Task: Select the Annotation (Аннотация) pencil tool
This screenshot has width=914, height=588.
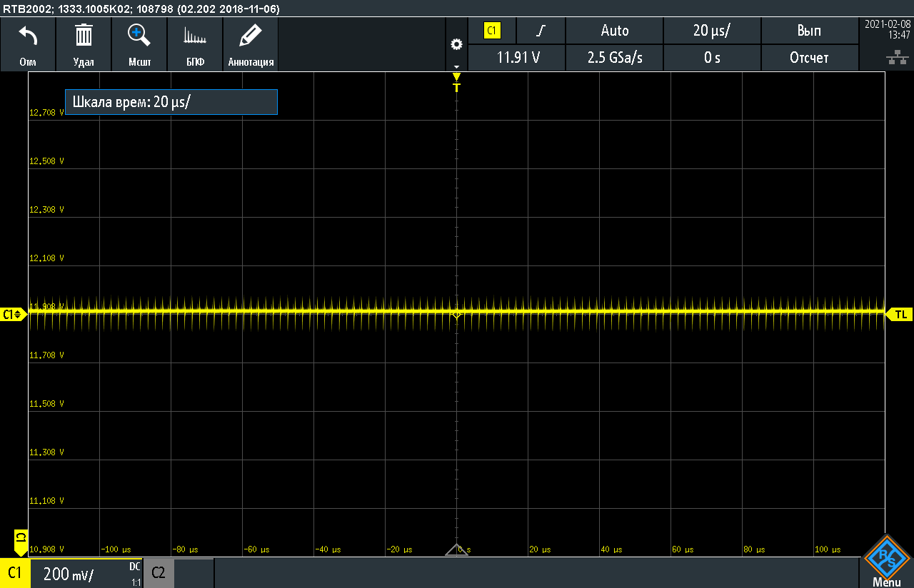Action: pyautogui.click(x=251, y=35)
